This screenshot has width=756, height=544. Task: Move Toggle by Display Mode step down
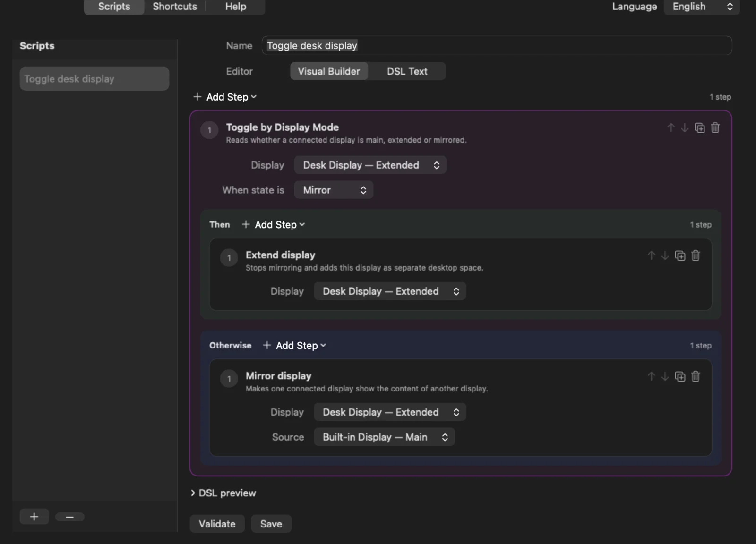(x=684, y=127)
